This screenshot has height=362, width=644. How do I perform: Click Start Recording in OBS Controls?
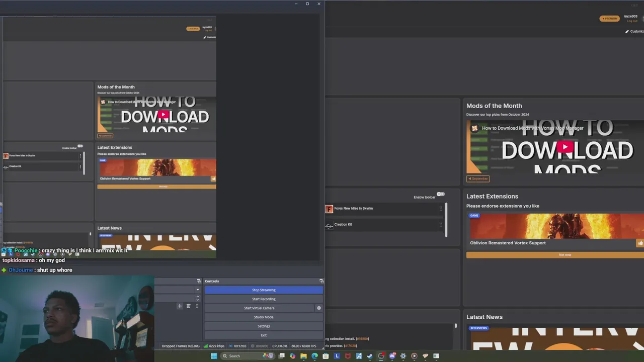click(264, 299)
